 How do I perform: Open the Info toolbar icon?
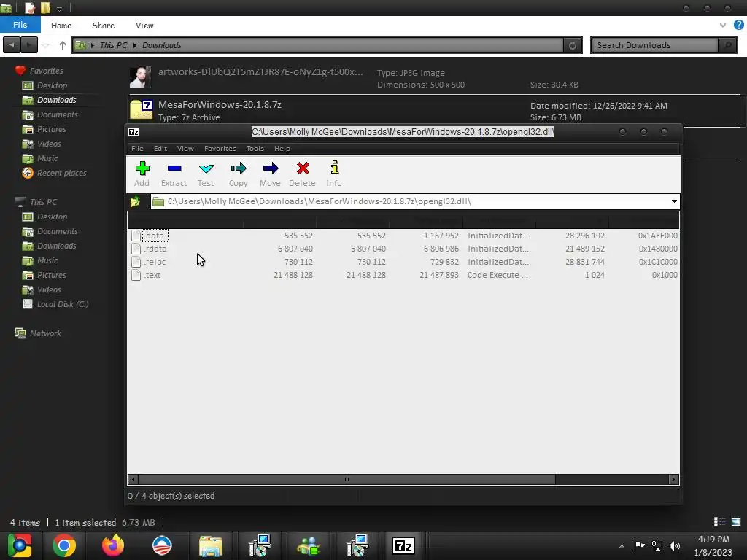[334, 174]
